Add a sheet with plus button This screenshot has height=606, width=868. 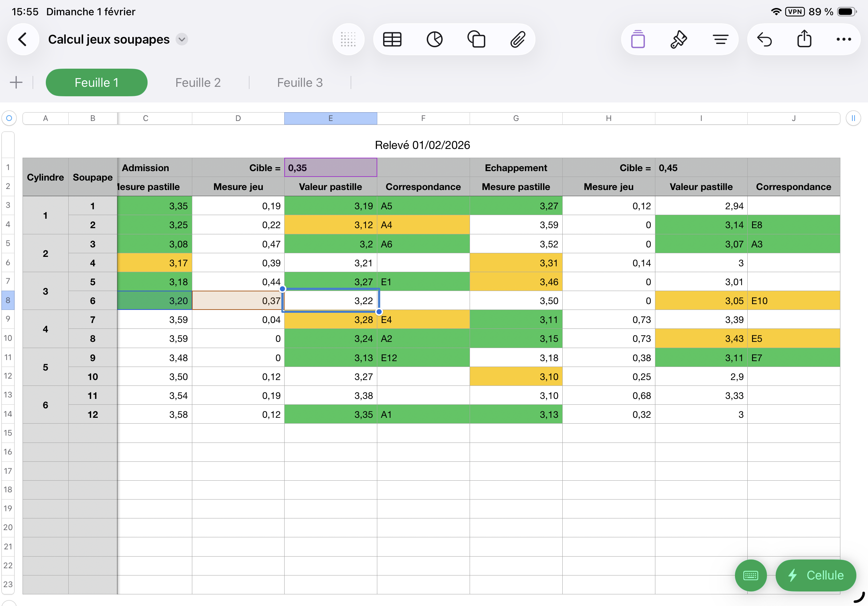click(x=16, y=82)
